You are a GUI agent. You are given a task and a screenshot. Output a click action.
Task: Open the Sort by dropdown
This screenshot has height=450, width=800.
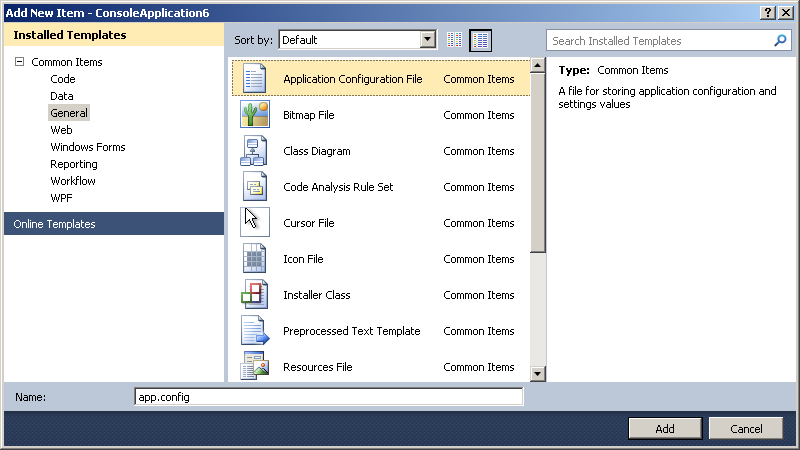(x=428, y=40)
